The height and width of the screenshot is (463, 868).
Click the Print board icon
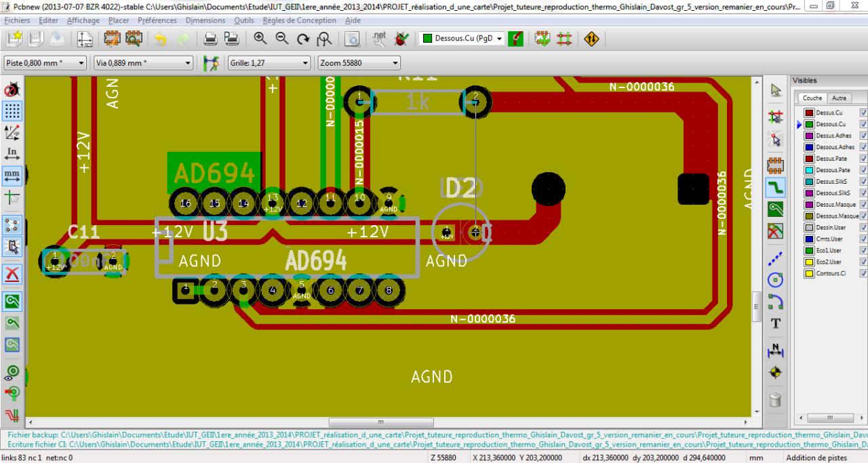[x=211, y=39]
